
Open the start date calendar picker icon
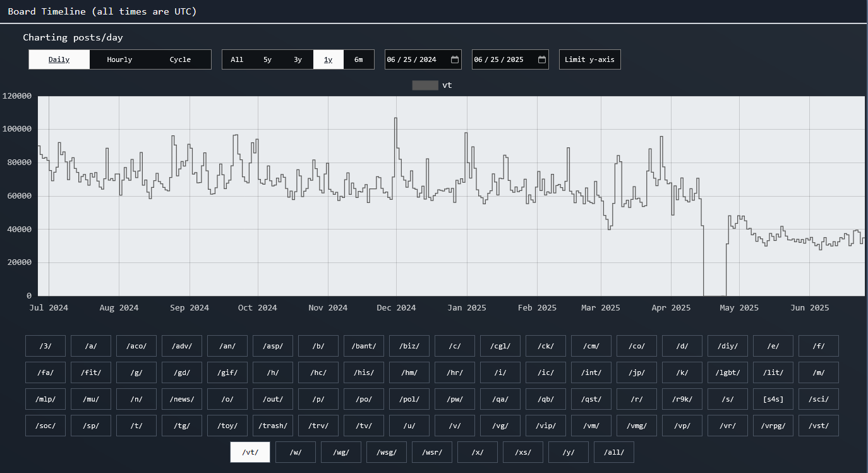click(x=455, y=59)
